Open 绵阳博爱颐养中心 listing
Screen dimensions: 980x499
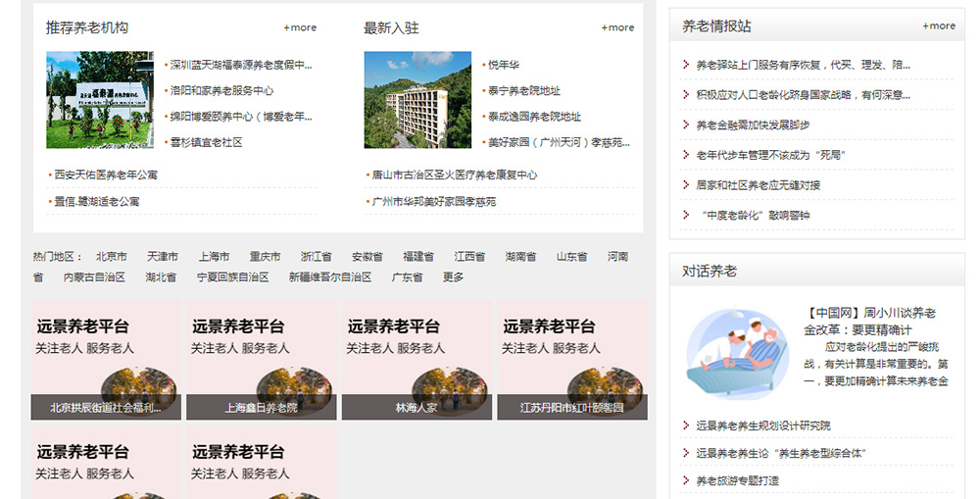pyautogui.click(x=241, y=117)
